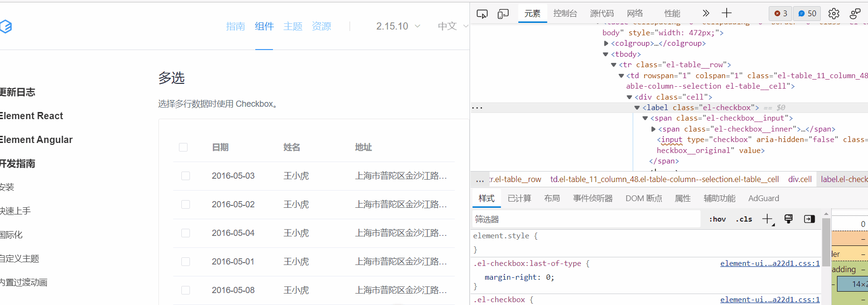868x305 pixels.
Task: Open the 属性 Properties tab
Action: coord(682,198)
